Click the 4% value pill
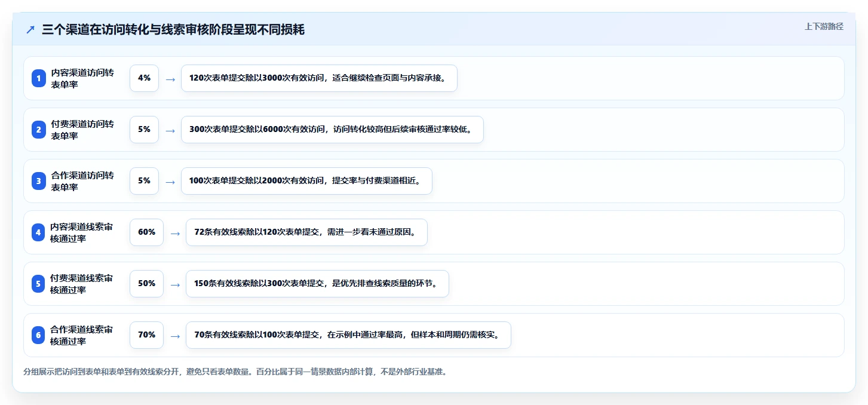Screen dimensions: 868x405 tap(144, 78)
